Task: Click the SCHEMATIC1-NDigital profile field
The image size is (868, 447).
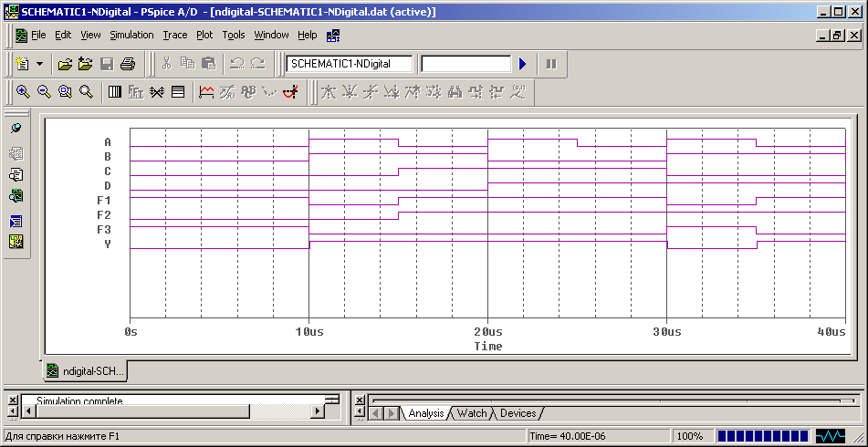Action: 350,64
